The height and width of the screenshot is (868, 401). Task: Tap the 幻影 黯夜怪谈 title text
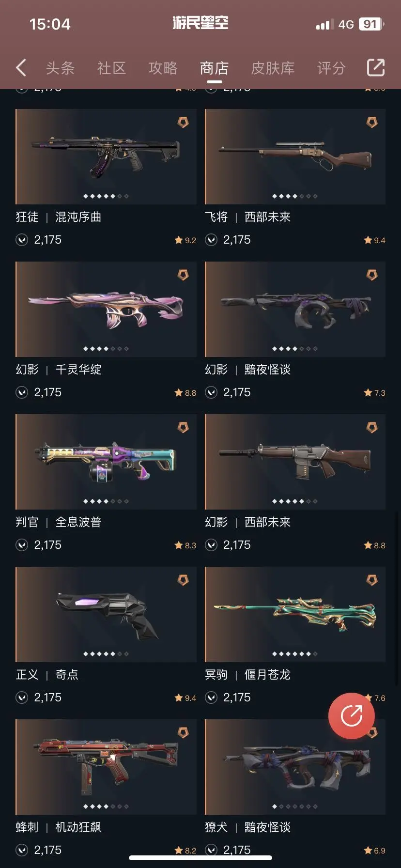coord(247,370)
